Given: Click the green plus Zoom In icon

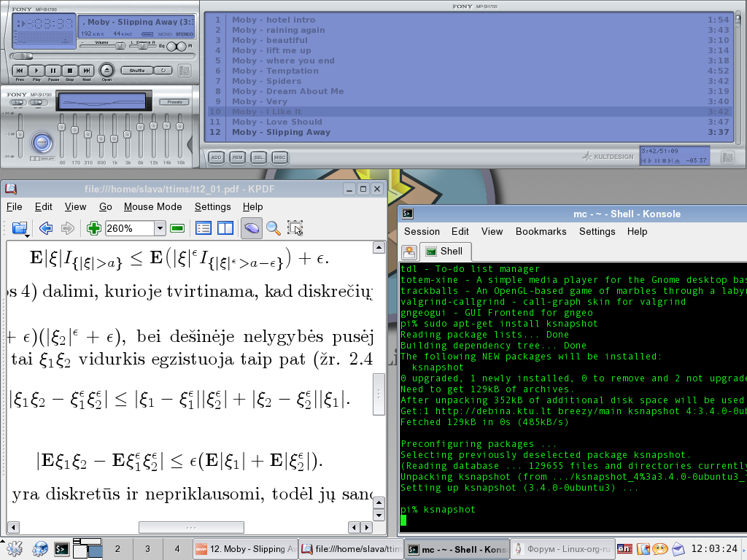Looking at the screenshot, I should 94,228.
